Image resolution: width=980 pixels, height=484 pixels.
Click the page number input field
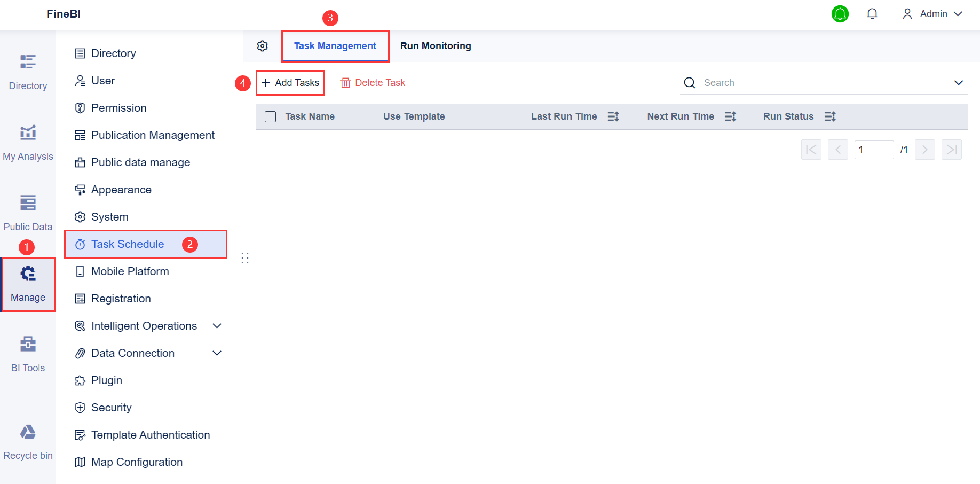(874, 150)
